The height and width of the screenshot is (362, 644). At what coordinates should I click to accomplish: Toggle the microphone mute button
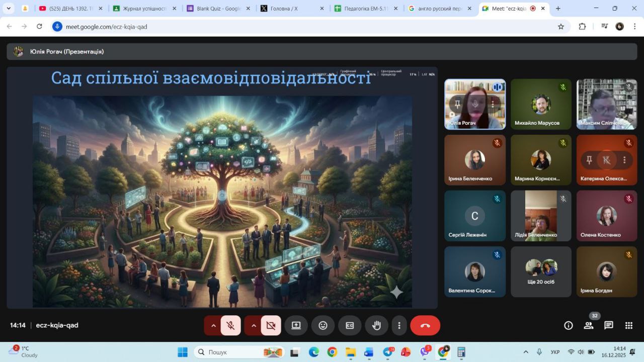tap(230, 325)
